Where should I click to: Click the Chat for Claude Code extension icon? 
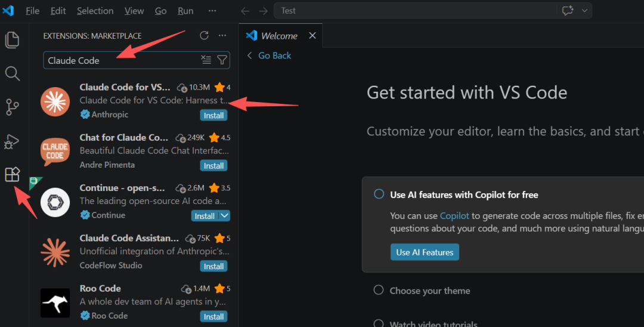tap(55, 152)
